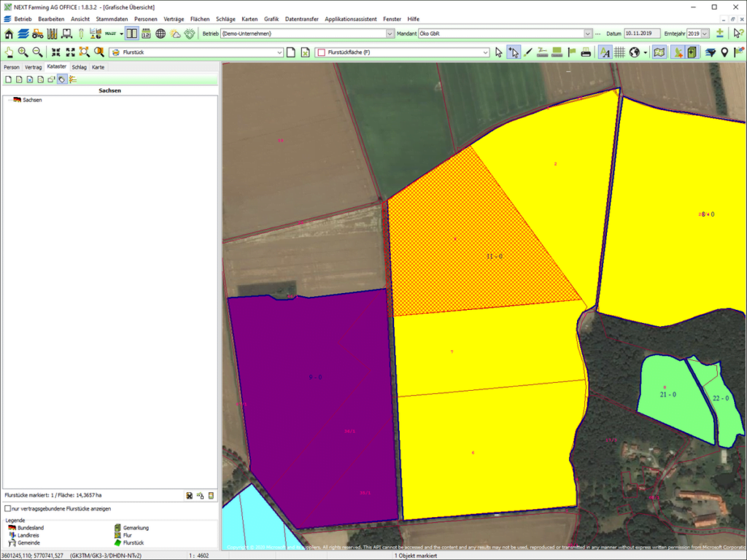
Task: Expand the Sachsen tree node
Action: [9, 100]
